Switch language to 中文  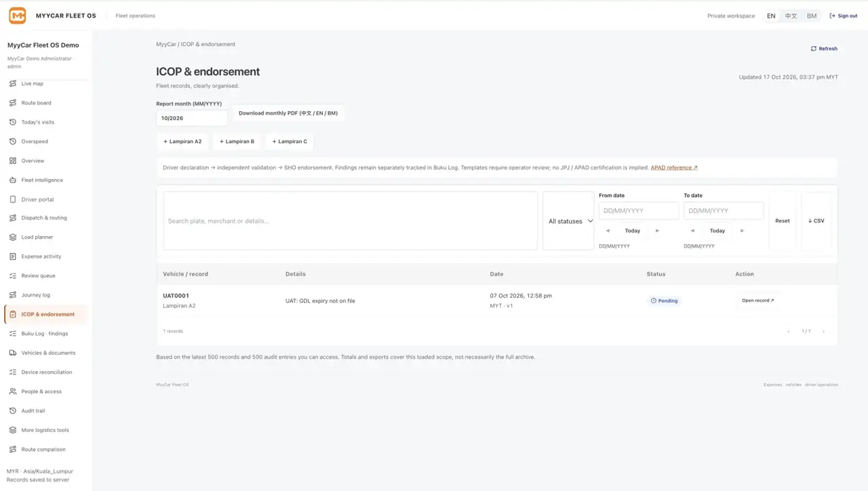[791, 16]
